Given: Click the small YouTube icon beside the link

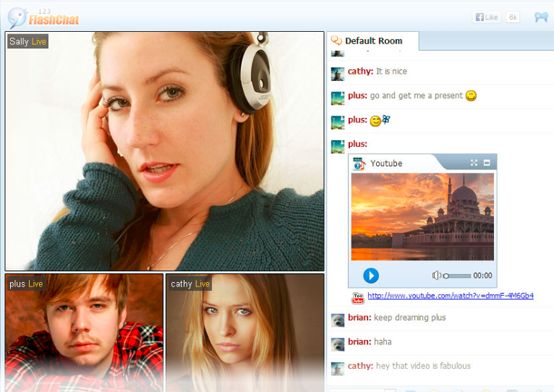Looking at the screenshot, I should tap(358, 298).
